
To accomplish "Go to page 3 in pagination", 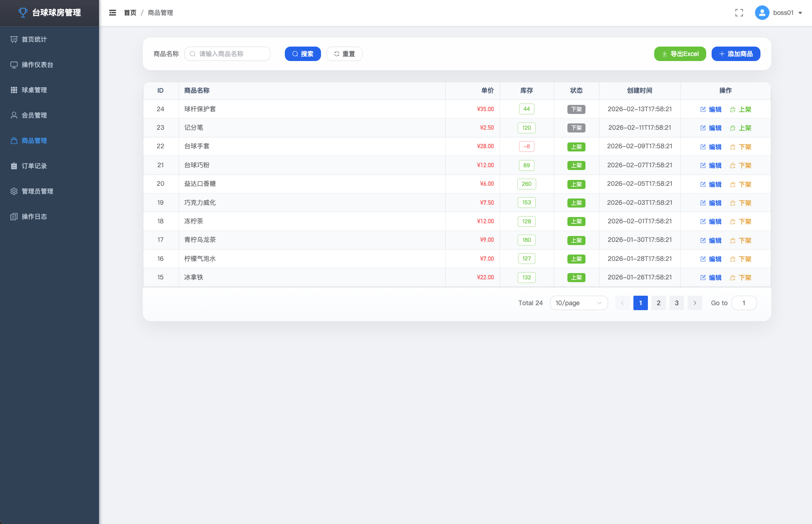I will tap(677, 303).
